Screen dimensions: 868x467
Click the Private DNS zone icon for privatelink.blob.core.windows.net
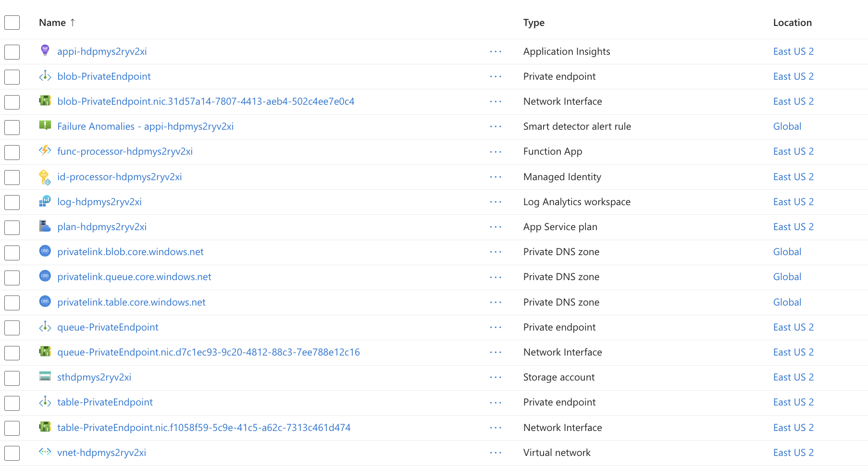click(x=45, y=251)
